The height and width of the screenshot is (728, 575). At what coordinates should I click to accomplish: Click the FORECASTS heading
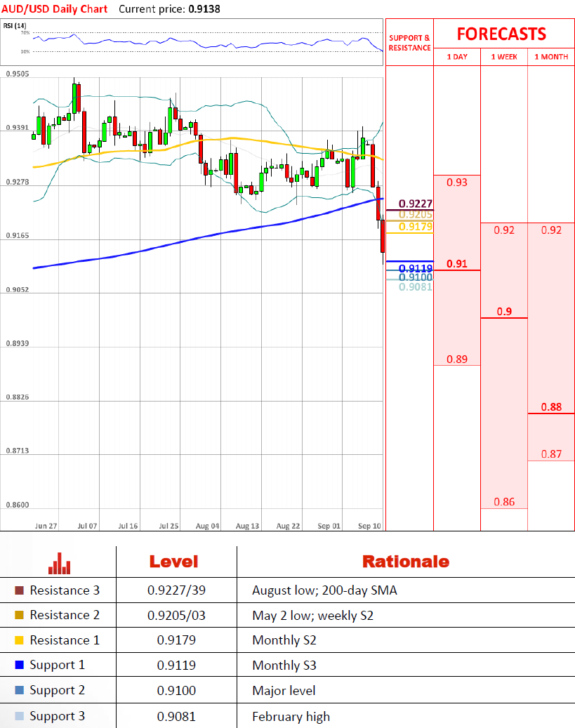[x=501, y=34]
